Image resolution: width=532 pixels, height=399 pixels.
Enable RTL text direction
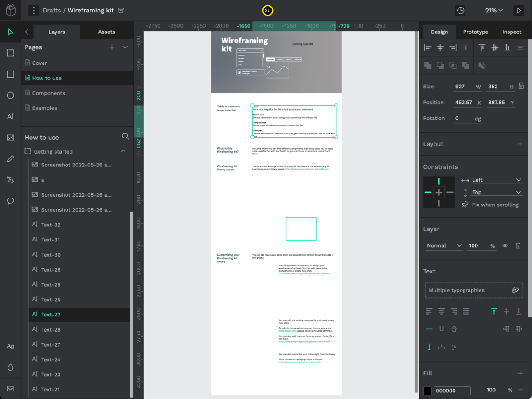[x=519, y=329]
